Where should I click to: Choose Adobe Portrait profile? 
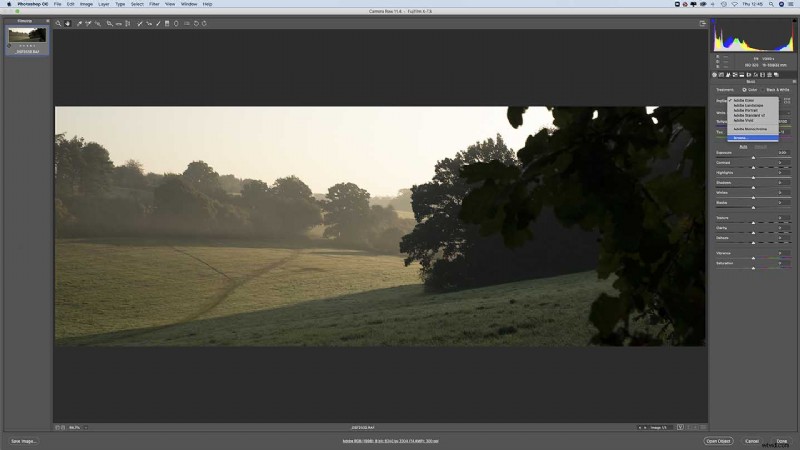click(753, 110)
